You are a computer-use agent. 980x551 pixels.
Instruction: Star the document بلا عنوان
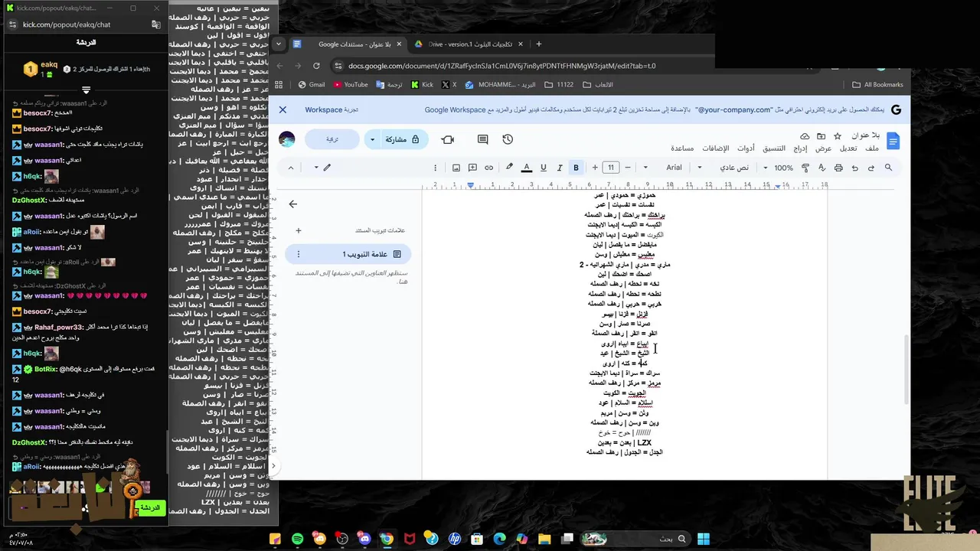click(837, 136)
